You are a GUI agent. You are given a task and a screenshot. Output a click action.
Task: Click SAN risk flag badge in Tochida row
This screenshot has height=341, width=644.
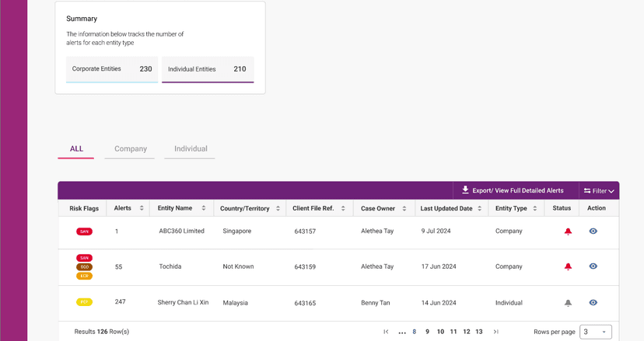84,258
